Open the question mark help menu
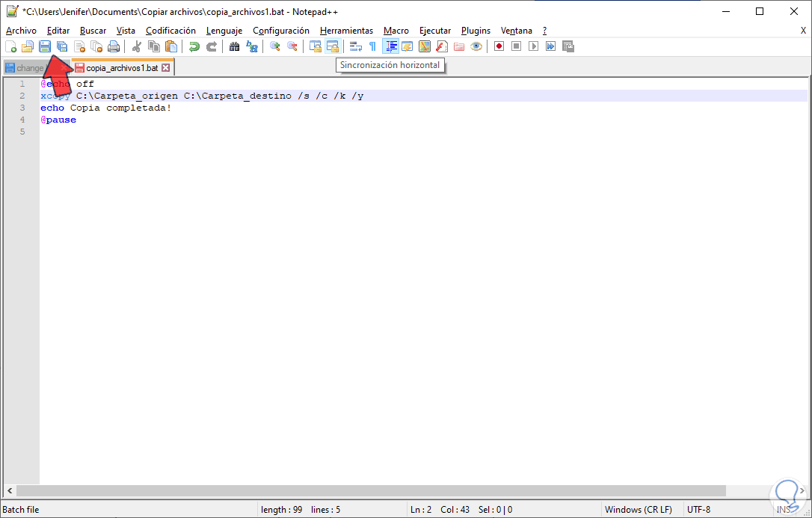 click(x=545, y=31)
